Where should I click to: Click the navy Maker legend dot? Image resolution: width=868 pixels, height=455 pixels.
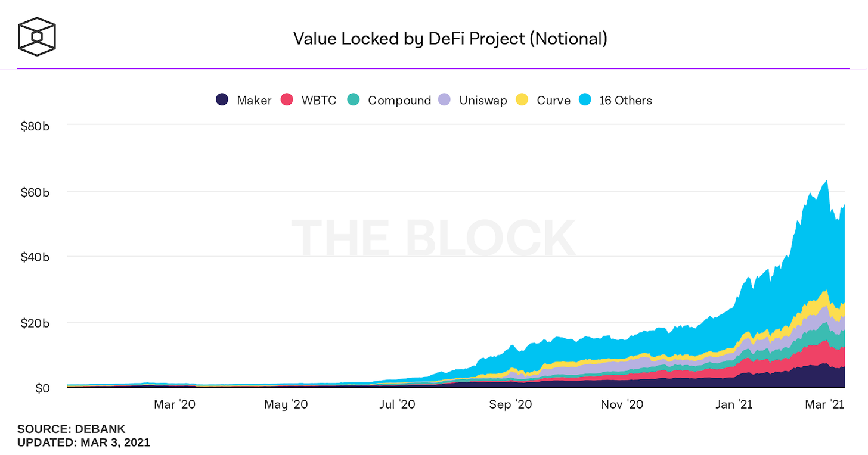(x=222, y=100)
